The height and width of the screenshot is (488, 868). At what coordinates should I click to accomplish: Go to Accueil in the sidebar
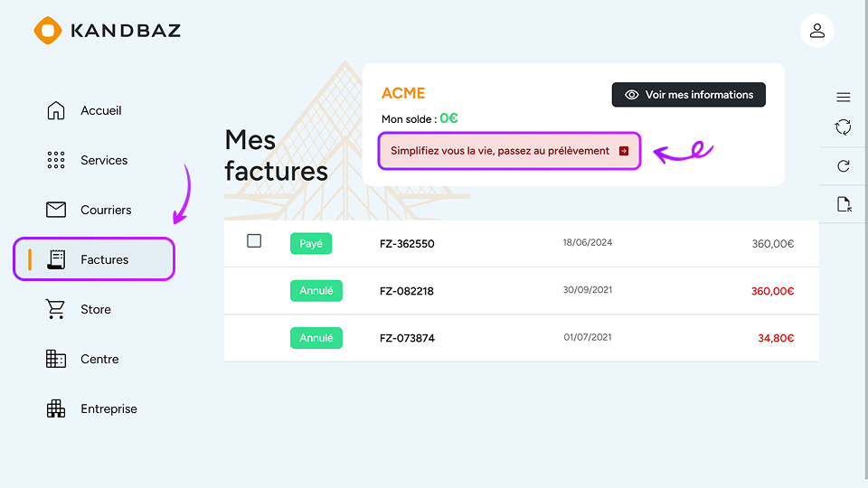coord(100,110)
